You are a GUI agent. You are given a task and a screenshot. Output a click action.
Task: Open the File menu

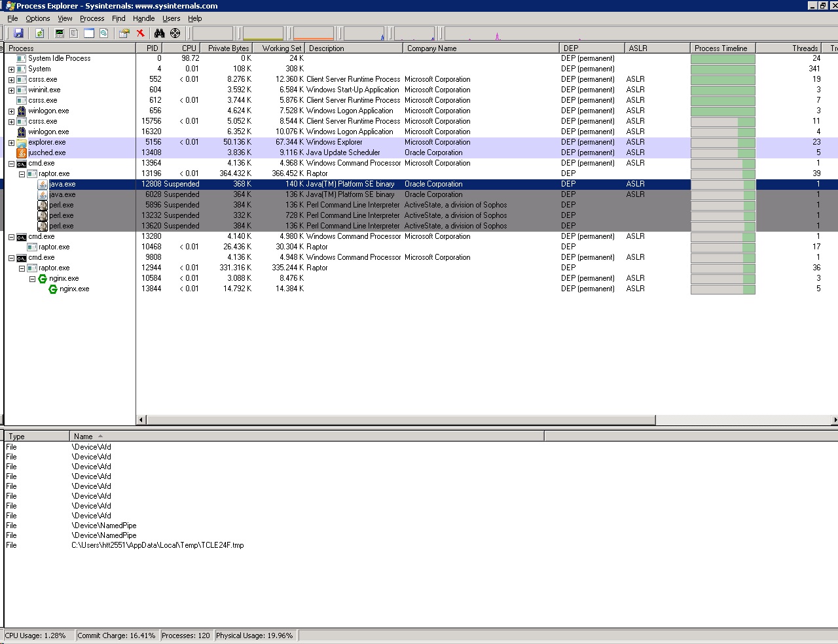point(12,18)
